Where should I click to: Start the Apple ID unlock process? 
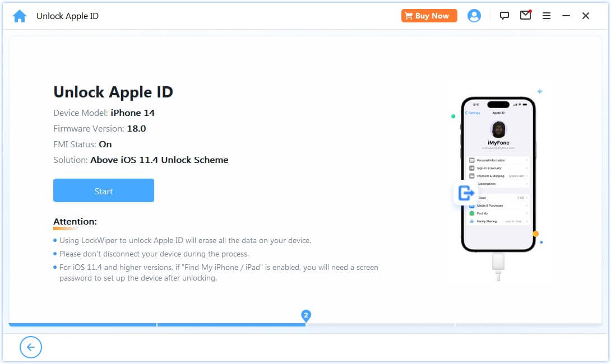pyautogui.click(x=104, y=191)
